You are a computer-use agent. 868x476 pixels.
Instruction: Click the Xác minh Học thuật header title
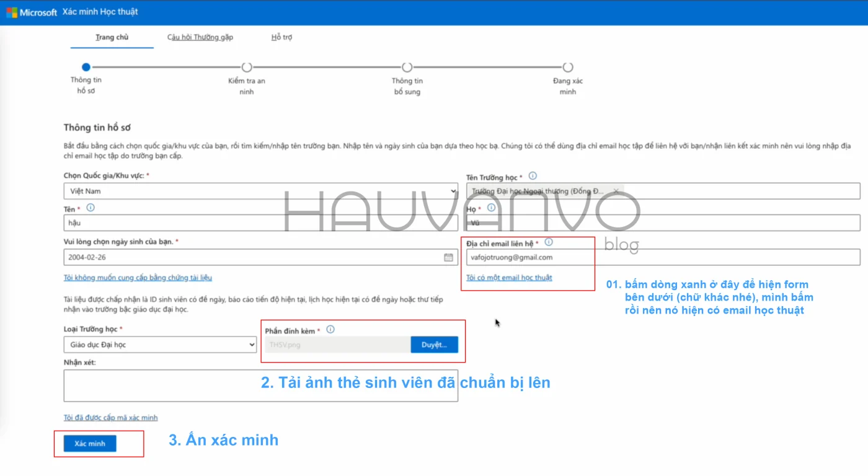(100, 12)
